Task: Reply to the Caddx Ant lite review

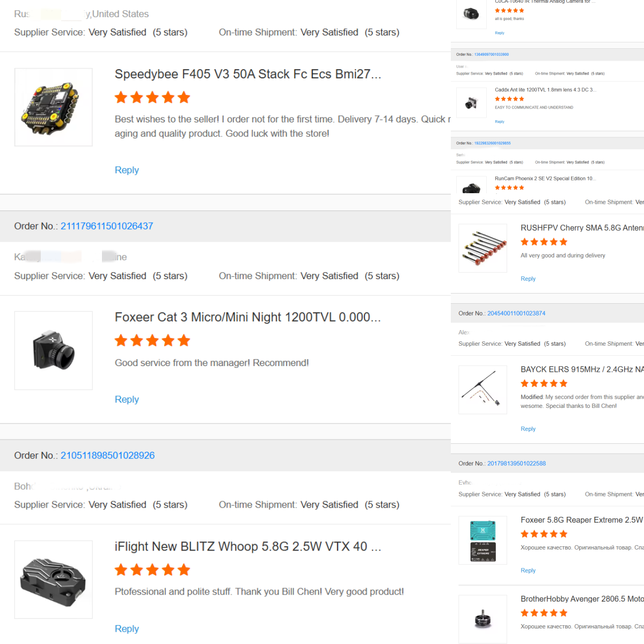Action: pos(500,122)
